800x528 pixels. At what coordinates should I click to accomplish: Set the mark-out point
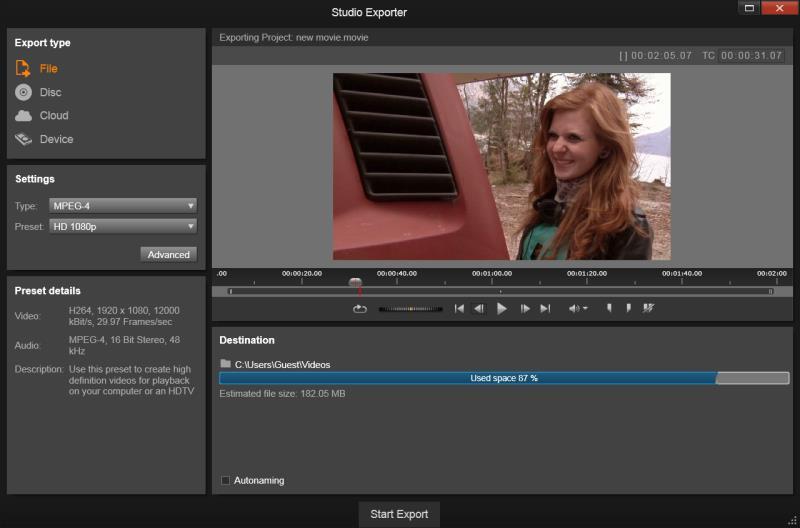click(x=629, y=308)
